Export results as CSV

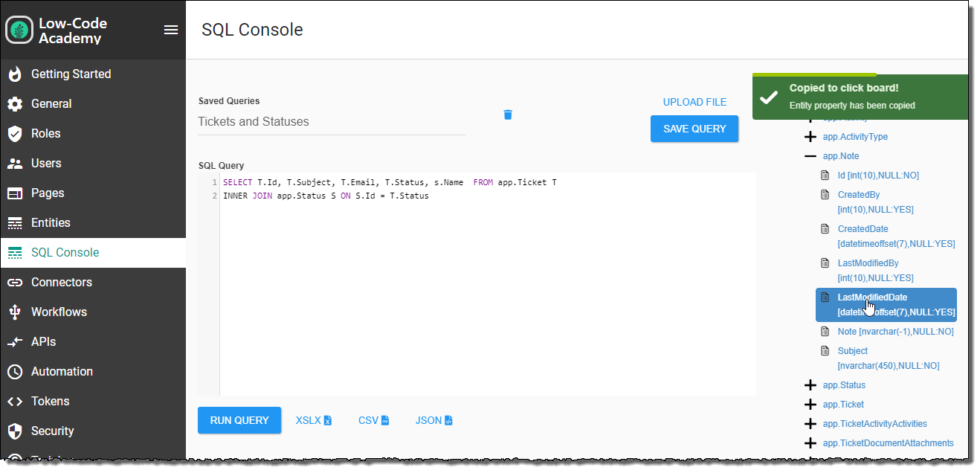pyautogui.click(x=374, y=420)
